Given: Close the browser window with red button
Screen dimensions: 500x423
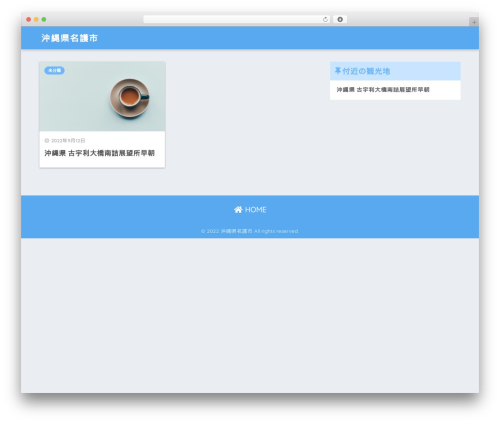Looking at the screenshot, I should 29,20.
